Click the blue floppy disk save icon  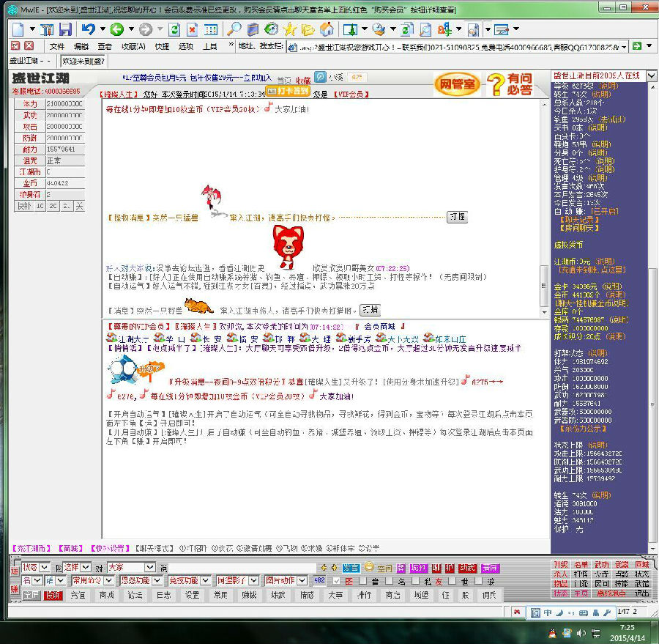click(x=65, y=29)
